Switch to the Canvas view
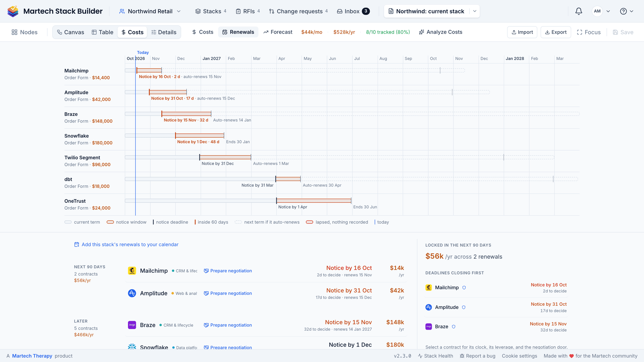The height and width of the screenshot is (362, 644). 70,32
